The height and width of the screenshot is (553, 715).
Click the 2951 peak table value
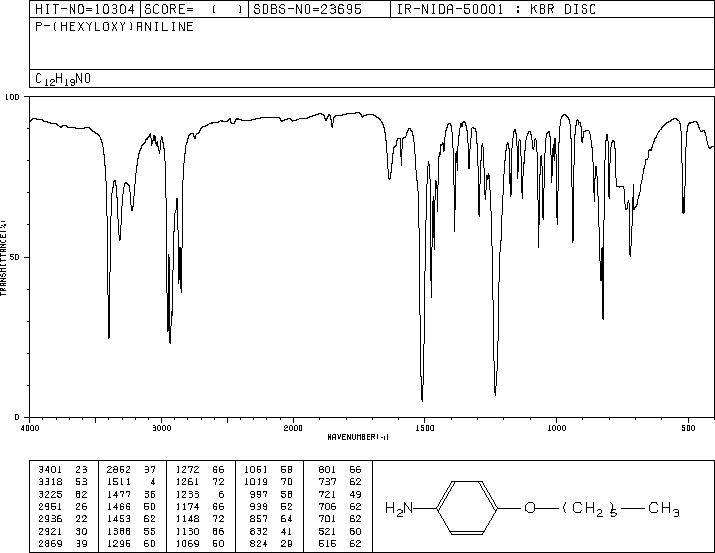[50, 506]
